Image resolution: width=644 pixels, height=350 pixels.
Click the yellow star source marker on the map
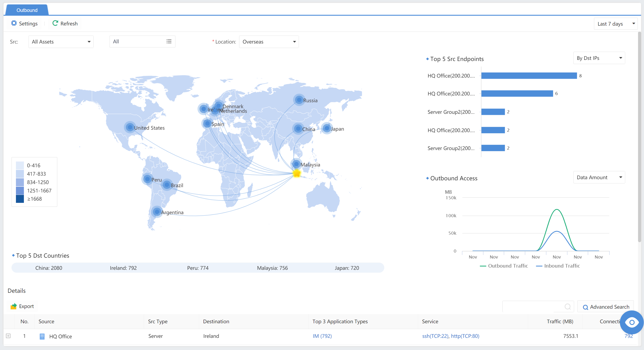296,173
